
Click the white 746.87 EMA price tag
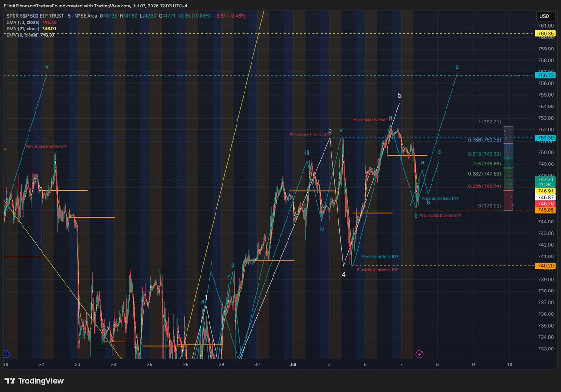point(546,198)
